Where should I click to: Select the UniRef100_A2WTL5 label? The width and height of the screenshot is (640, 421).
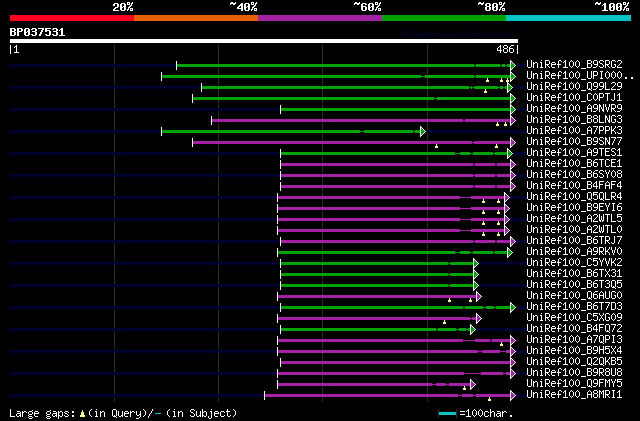coord(574,219)
